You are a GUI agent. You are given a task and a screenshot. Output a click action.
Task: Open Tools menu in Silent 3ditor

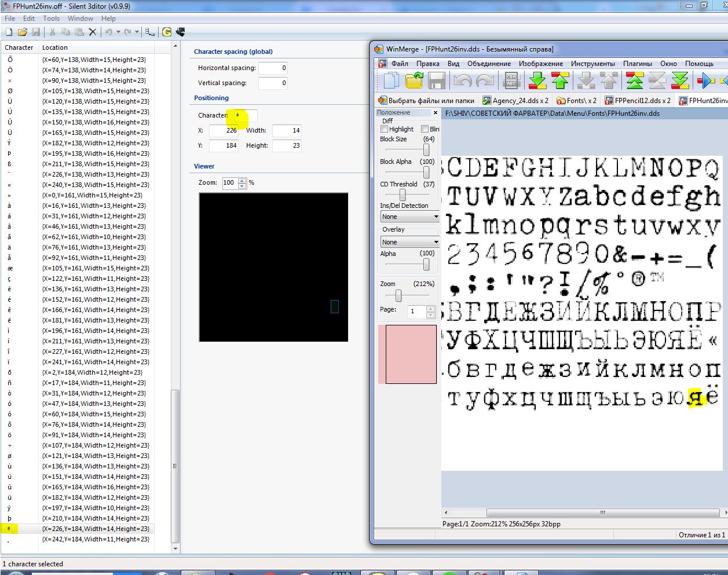point(51,19)
